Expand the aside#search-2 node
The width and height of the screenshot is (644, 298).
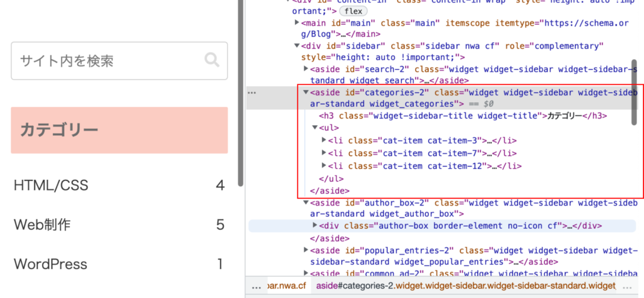306,69
